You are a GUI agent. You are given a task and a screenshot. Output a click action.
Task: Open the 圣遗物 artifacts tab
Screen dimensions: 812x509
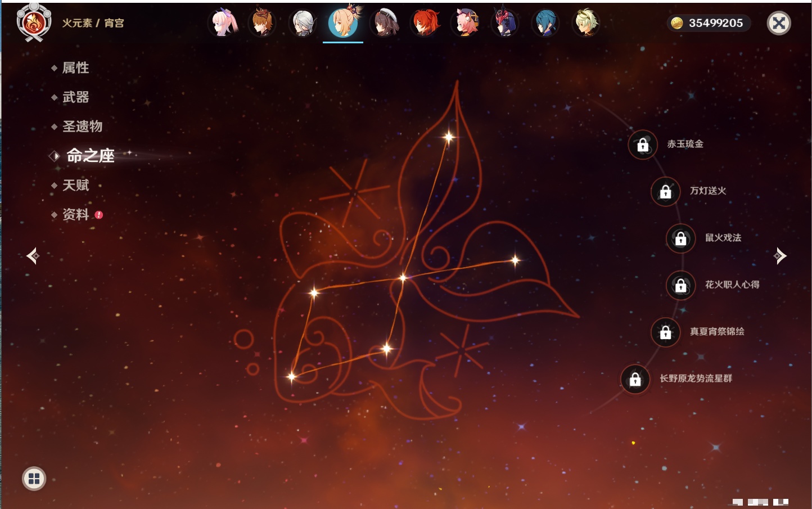pyautogui.click(x=82, y=127)
